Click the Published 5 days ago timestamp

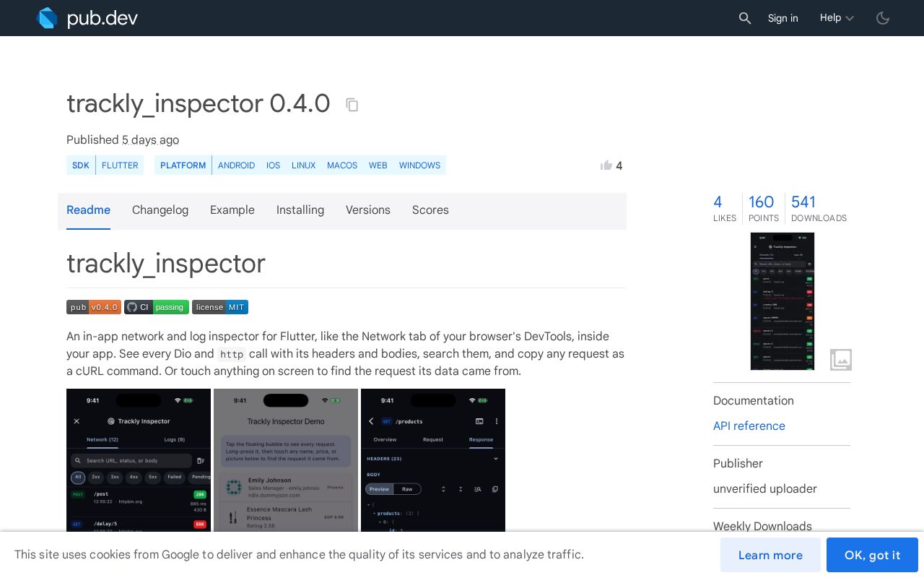click(x=150, y=140)
